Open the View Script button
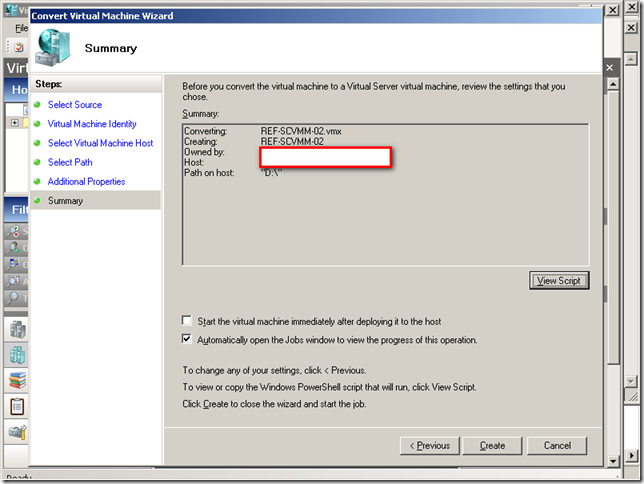The height and width of the screenshot is (484, 644). coord(559,281)
